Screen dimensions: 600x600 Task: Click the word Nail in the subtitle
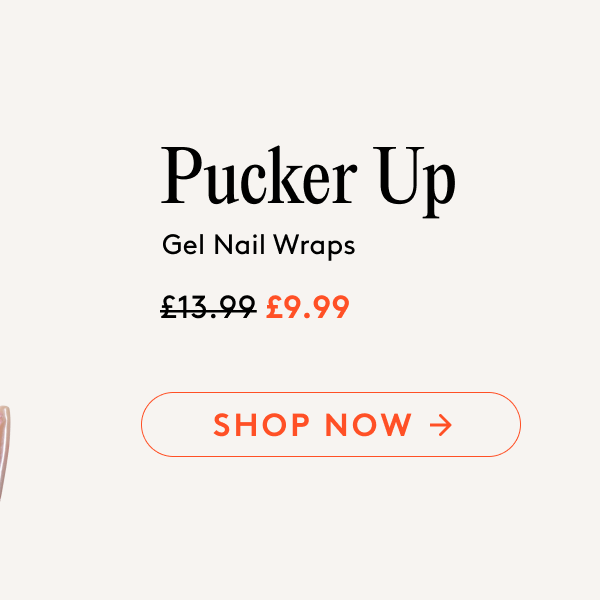[x=239, y=245]
